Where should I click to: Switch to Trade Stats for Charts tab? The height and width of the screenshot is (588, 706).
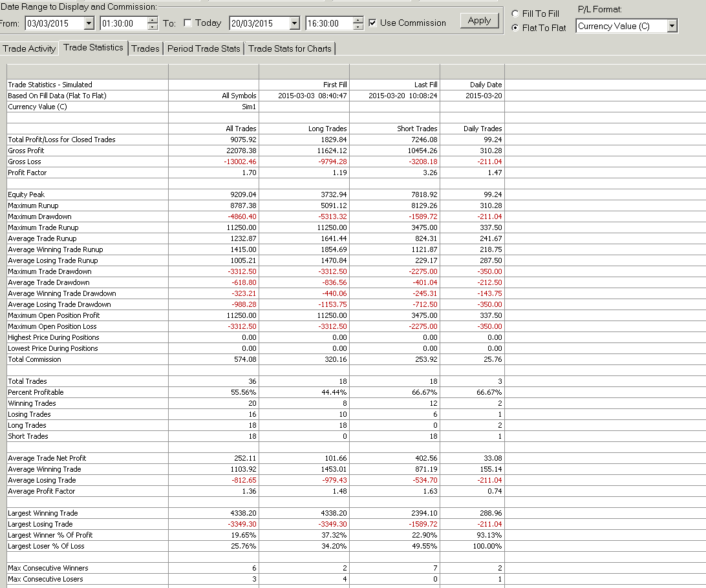click(x=290, y=48)
